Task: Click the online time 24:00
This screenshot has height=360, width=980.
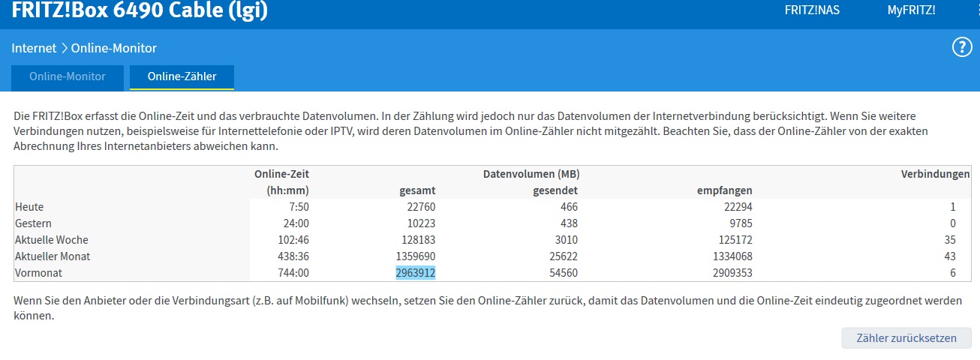Action: click(295, 223)
